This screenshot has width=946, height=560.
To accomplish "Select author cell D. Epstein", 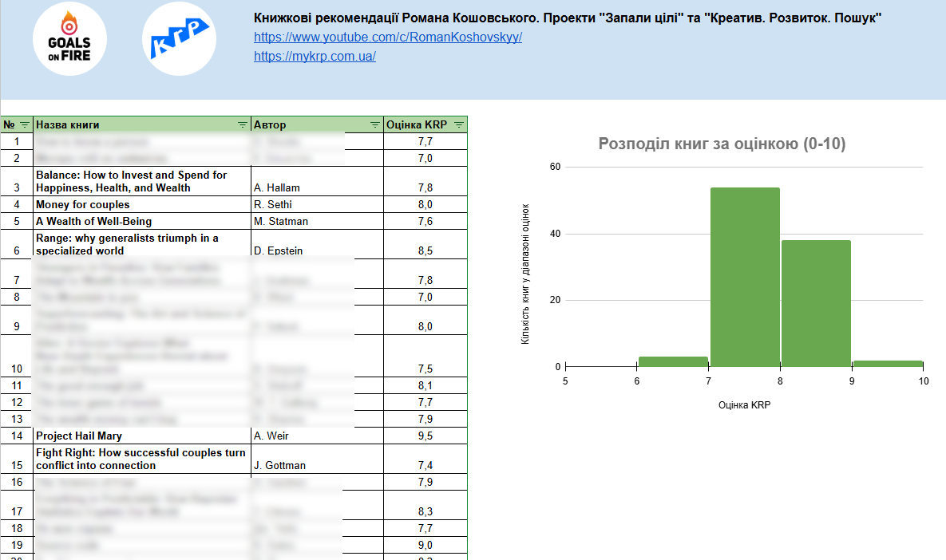I will [279, 250].
